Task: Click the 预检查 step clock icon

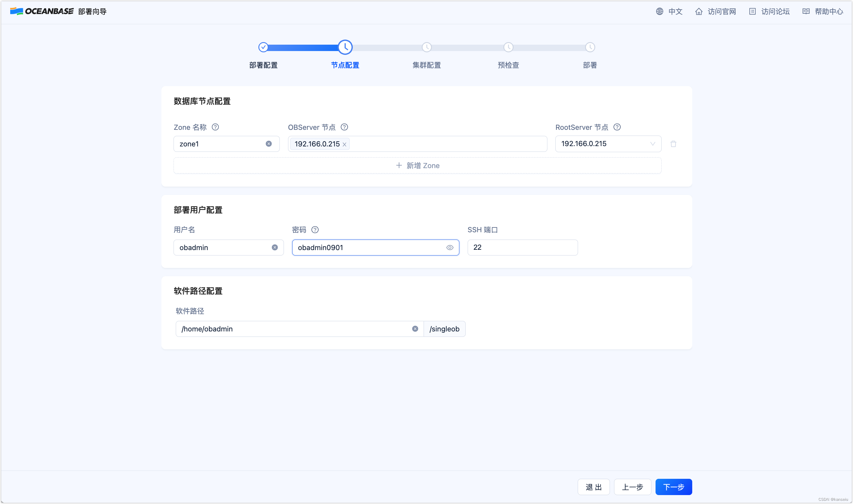Action: click(x=508, y=47)
